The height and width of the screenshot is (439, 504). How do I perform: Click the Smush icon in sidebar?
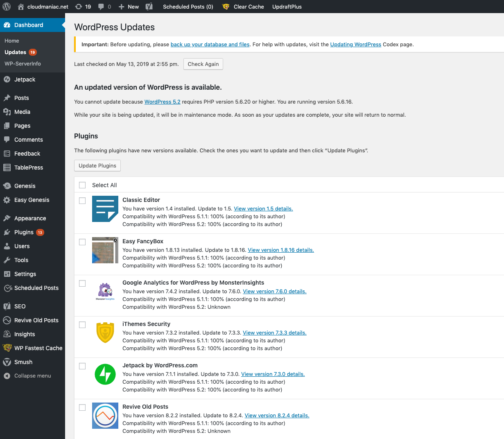pos(7,362)
